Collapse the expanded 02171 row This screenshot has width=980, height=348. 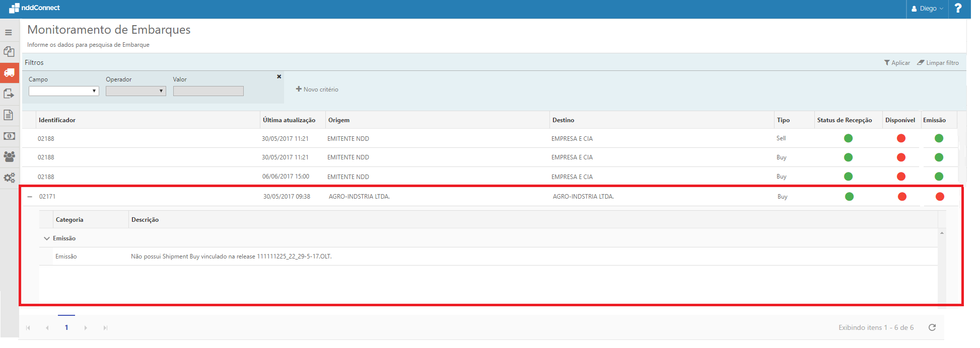[30, 197]
